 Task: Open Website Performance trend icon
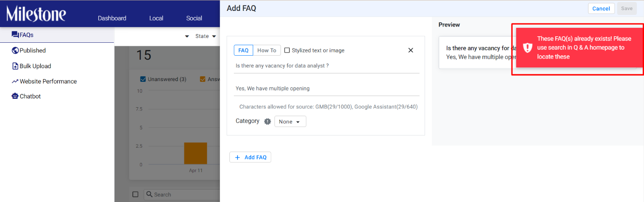tap(15, 81)
